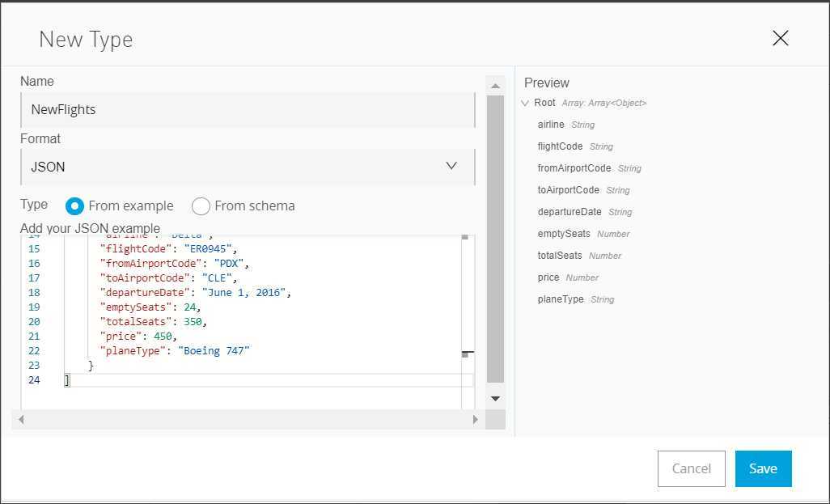
Task: Close the New Type dialog with X
Action: click(x=780, y=38)
